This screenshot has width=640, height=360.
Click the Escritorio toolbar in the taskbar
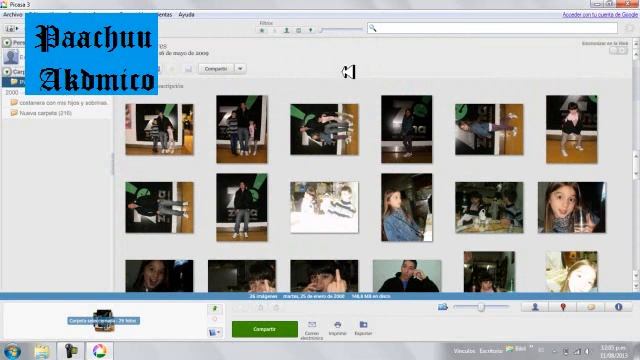point(490,351)
